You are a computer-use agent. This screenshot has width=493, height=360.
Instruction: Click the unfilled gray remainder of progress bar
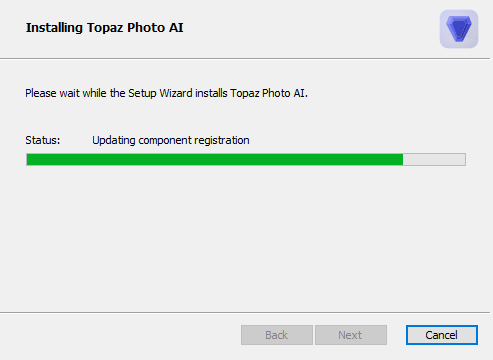(434, 160)
